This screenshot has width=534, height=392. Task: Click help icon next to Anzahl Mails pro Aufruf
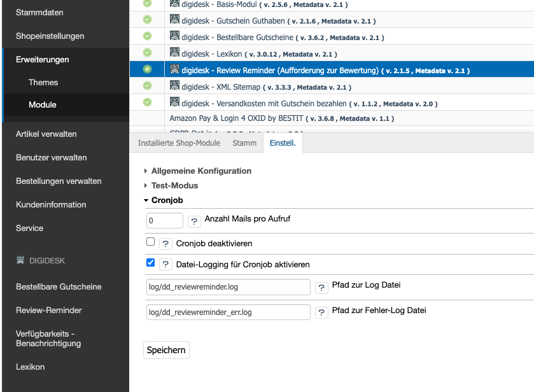point(194,221)
